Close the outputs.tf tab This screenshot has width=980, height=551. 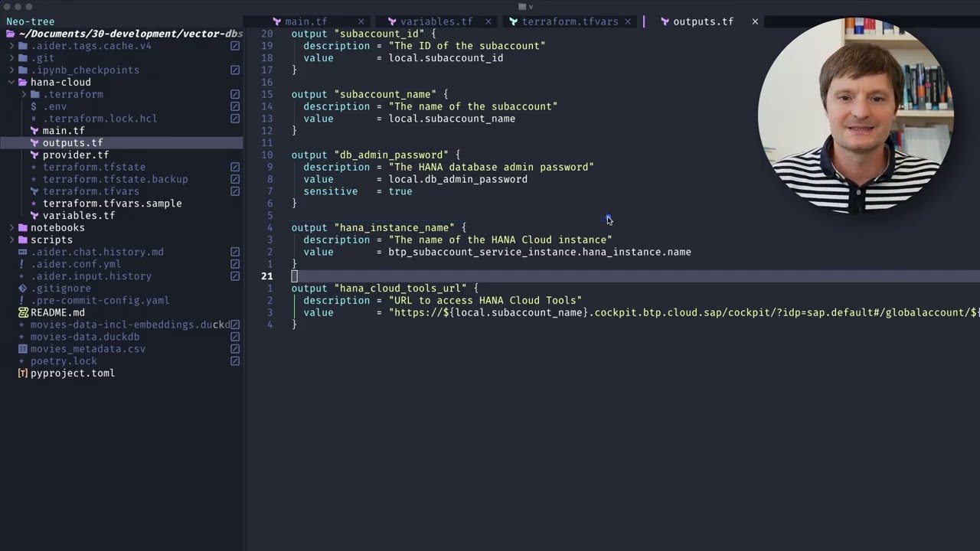[x=755, y=21]
